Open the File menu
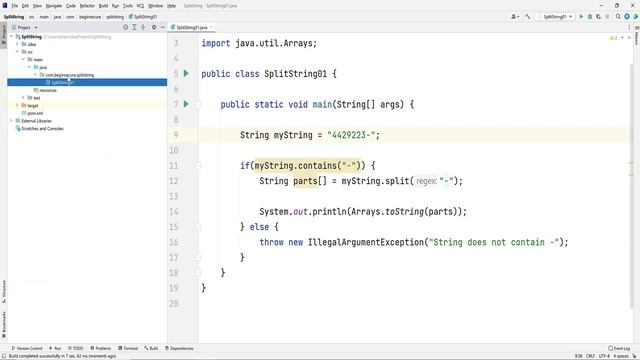 coord(15,6)
